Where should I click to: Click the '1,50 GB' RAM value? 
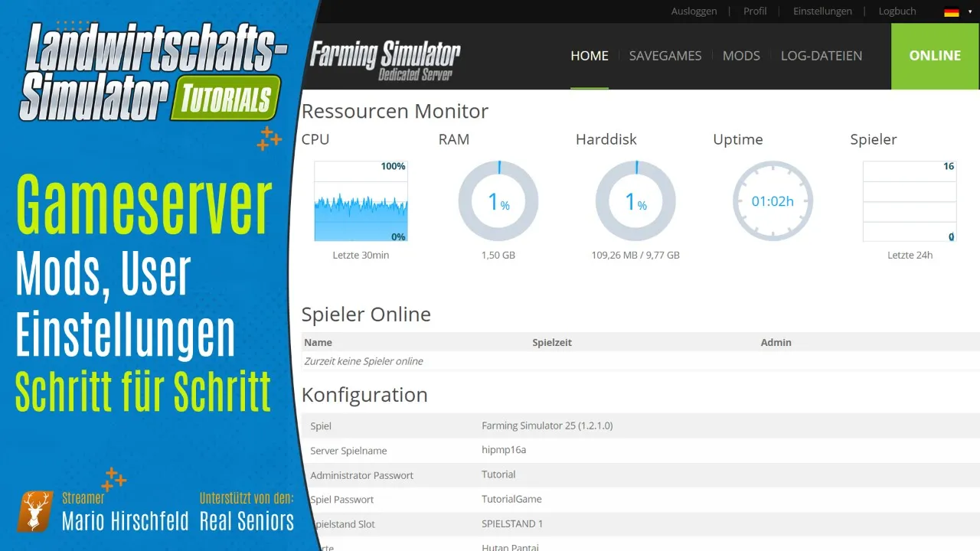(498, 255)
